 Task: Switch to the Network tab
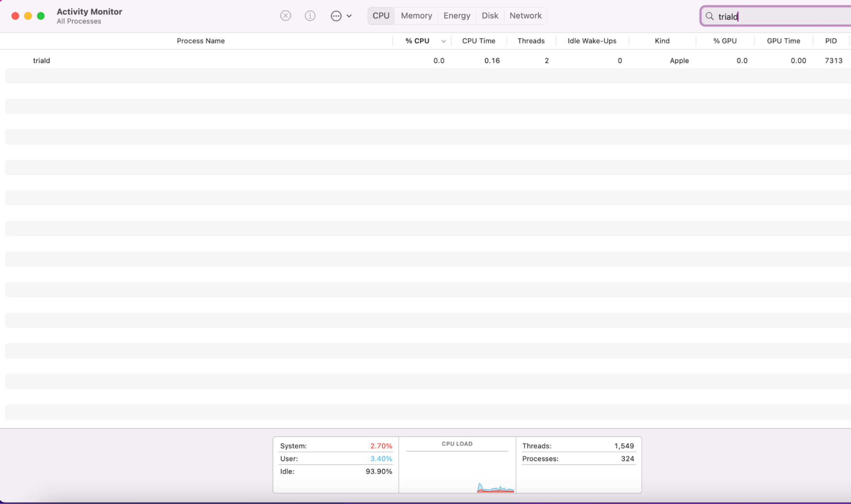[525, 15]
